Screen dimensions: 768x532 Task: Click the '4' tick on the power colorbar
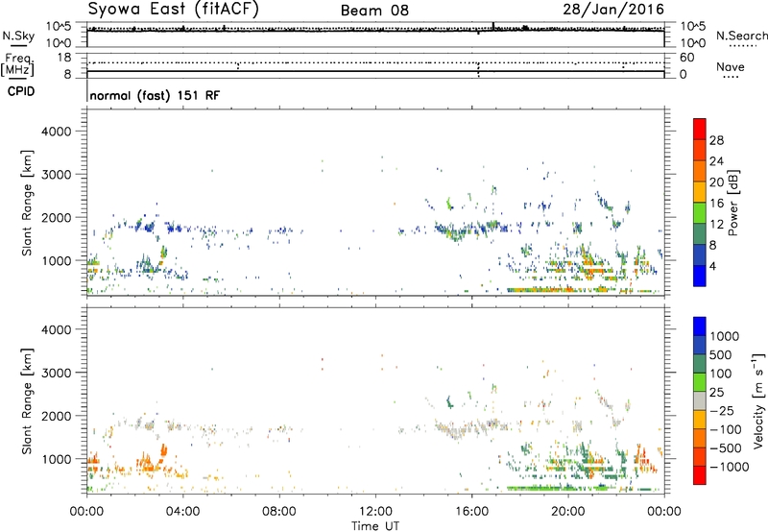point(712,266)
